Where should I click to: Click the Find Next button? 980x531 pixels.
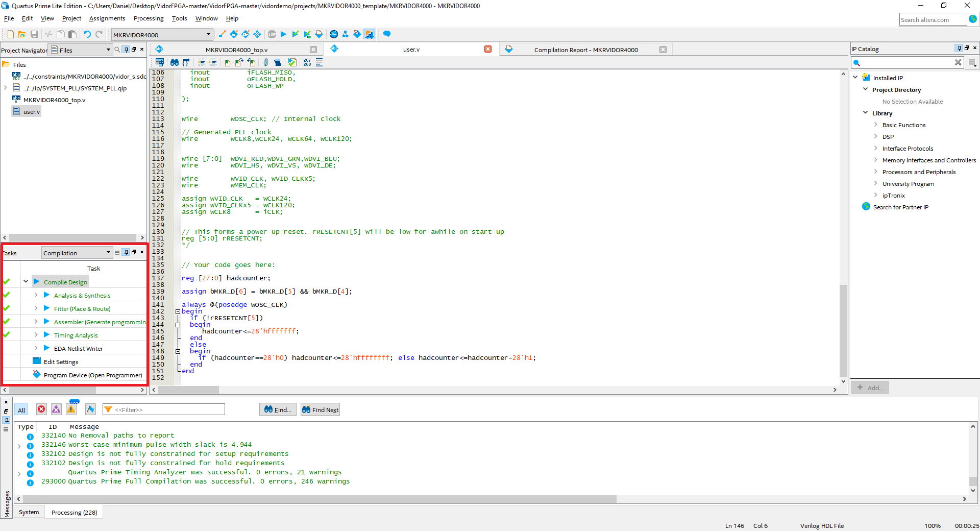[x=320, y=409]
